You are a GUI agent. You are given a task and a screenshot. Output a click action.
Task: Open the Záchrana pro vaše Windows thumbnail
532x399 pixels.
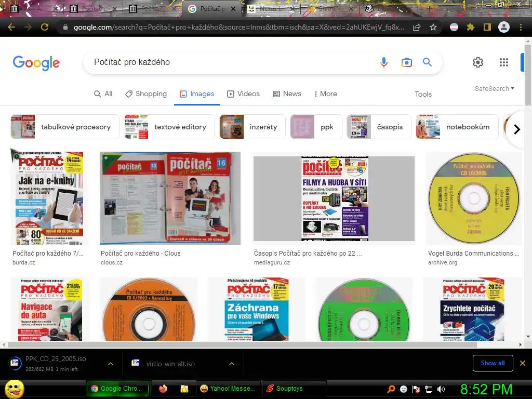(x=257, y=309)
